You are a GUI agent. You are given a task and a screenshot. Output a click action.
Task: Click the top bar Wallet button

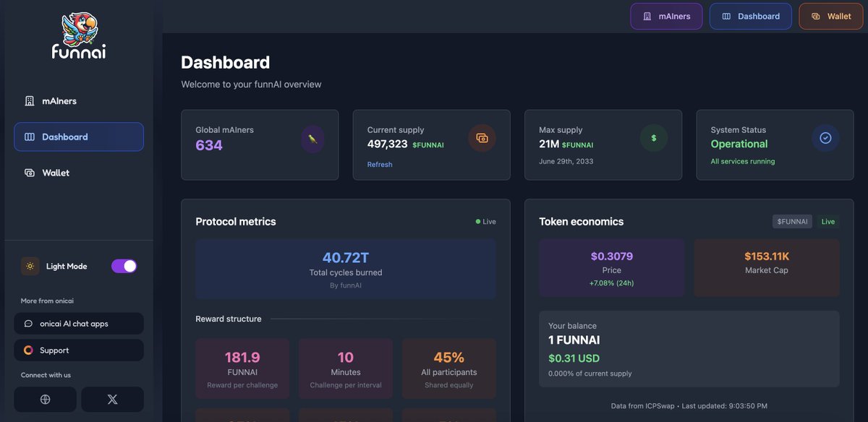click(x=831, y=16)
